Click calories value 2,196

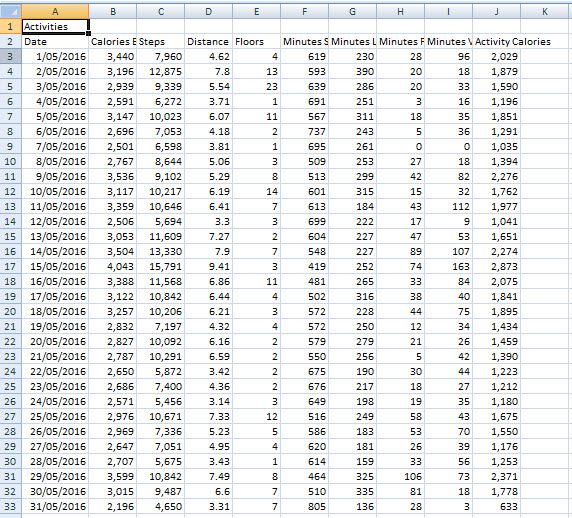coord(113,506)
